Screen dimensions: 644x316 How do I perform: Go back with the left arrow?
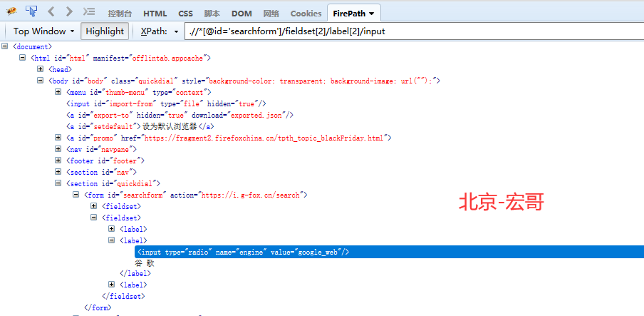pos(51,11)
